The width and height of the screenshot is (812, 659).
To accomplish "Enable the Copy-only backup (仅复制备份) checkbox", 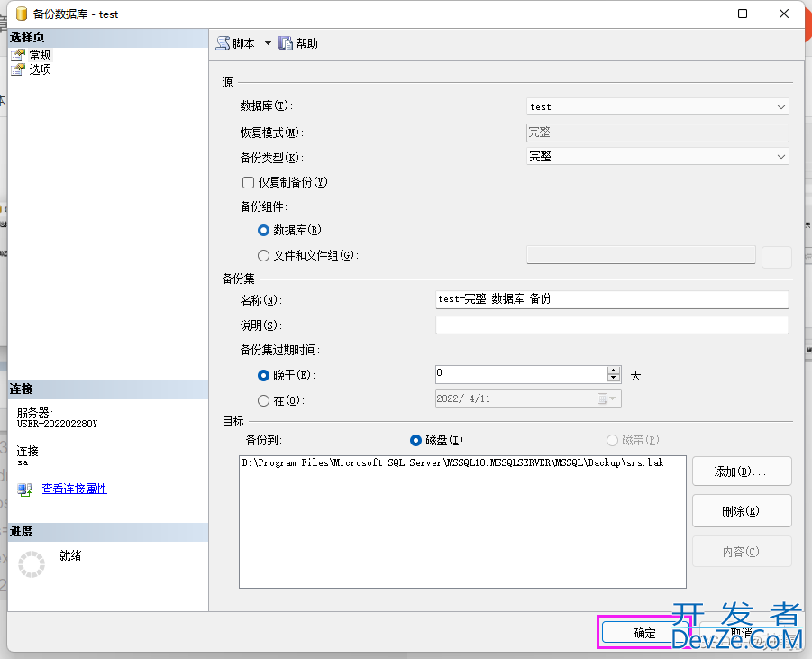I will (x=249, y=182).
